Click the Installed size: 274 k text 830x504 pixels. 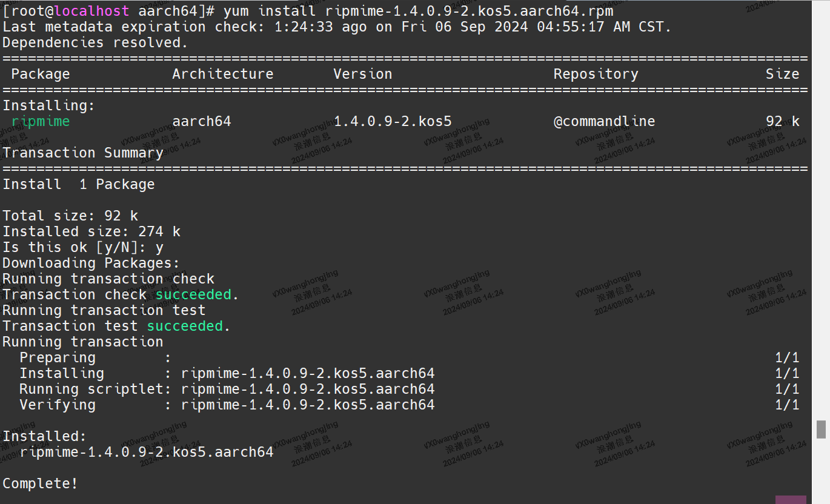[91, 231]
